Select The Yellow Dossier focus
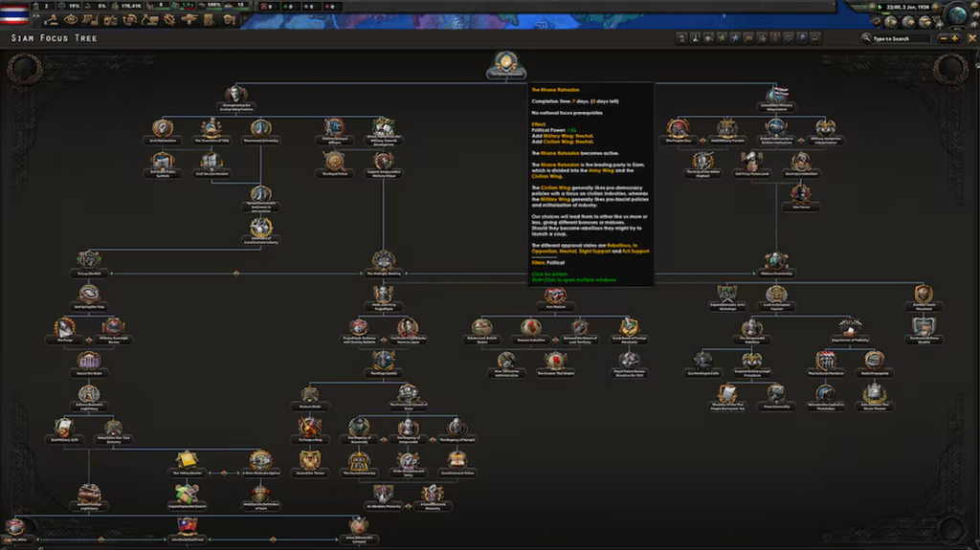The width and height of the screenshot is (980, 550). point(187,463)
